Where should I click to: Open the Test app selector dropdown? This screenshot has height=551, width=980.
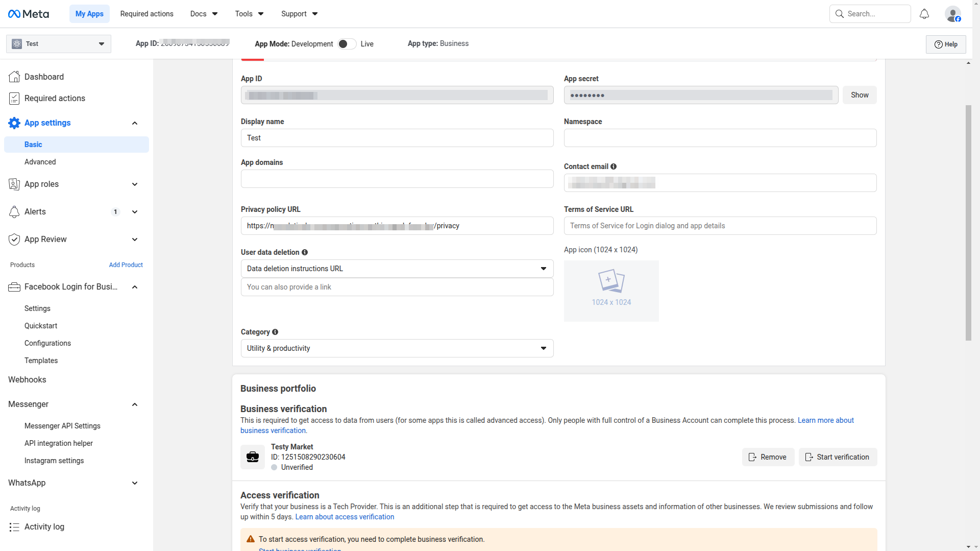(x=59, y=44)
